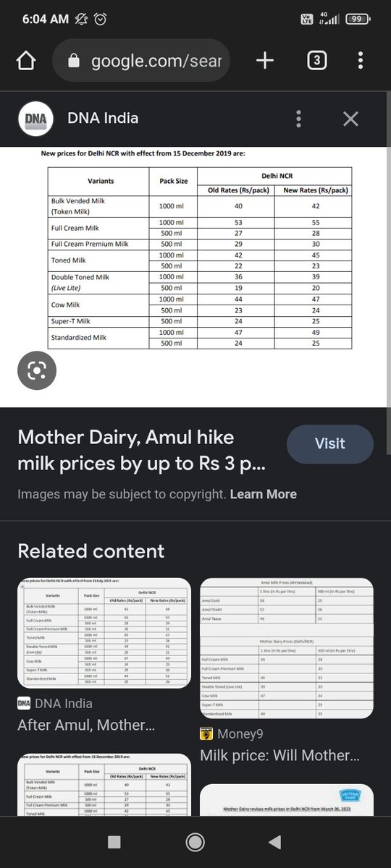Tap the DNA India logo icon
This screenshot has height=868, width=391.
click(x=35, y=119)
